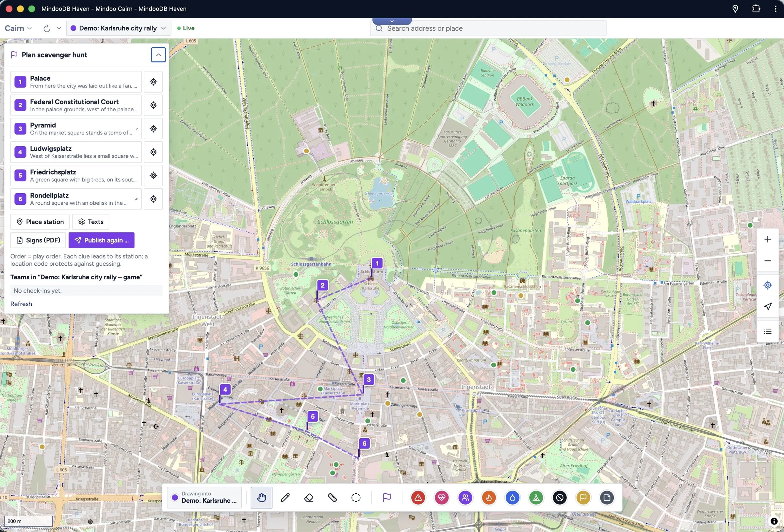This screenshot has height=532, width=784.
Task: Zoom in on the map
Action: 768,239
